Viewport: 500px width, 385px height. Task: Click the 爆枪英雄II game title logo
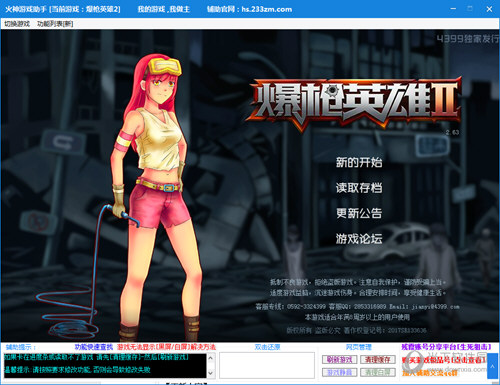tap(354, 103)
